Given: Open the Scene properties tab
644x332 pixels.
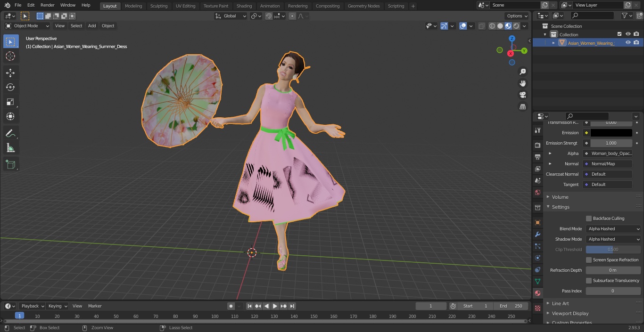Looking at the screenshot, I should [537, 180].
